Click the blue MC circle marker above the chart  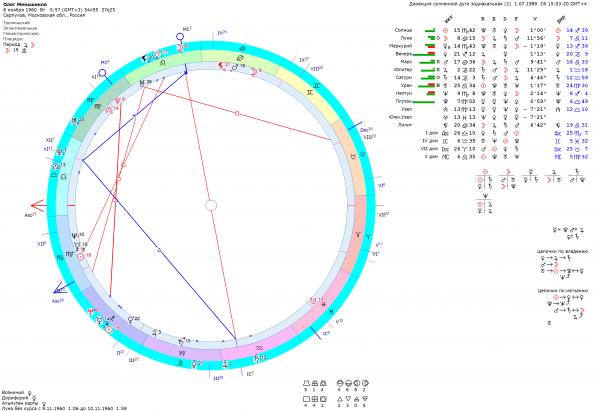(180, 37)
